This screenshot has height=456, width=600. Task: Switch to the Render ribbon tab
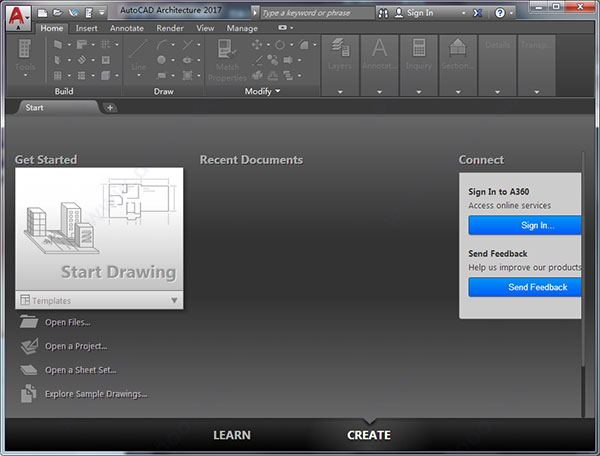coord(170,28)
